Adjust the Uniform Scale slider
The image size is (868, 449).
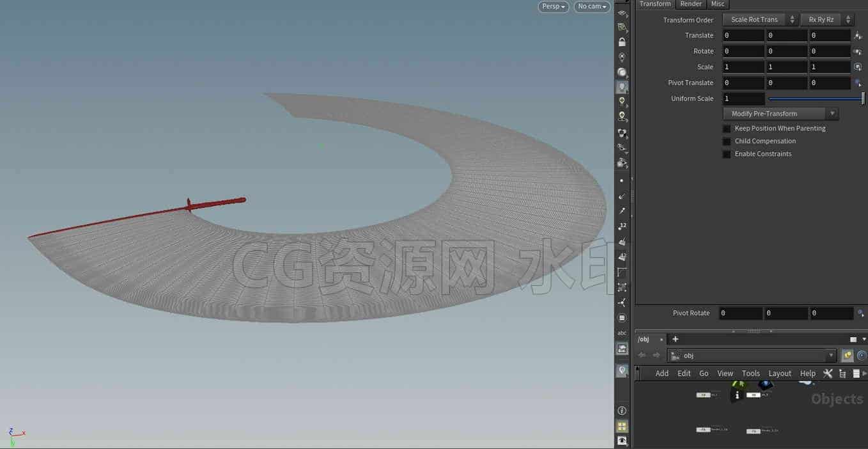pos(816,98)
